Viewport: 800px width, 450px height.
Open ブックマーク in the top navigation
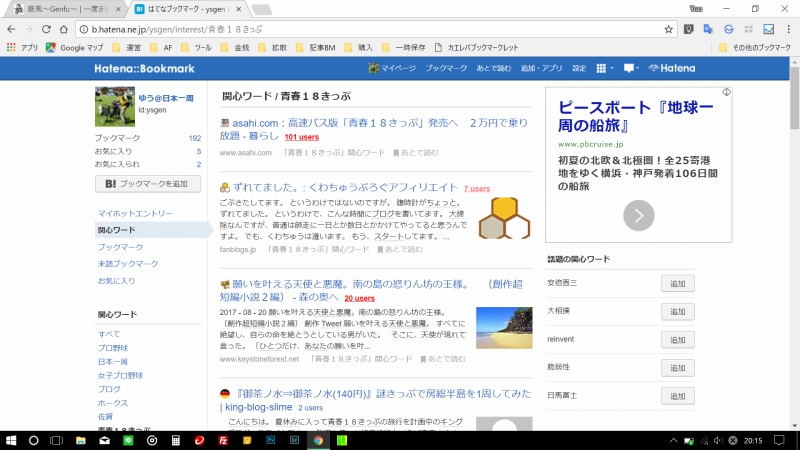pyautogui.click(x=446, y=68)
